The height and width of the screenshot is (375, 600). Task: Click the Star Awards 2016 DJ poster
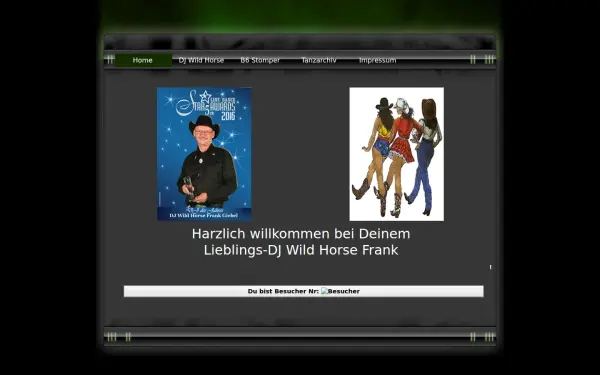click(x=204, y=154)
